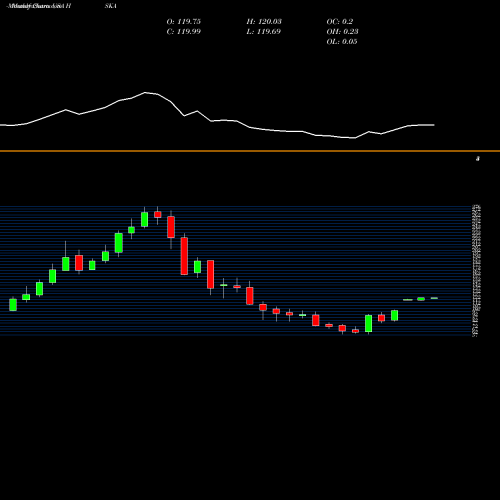Click the 'SKA' label at top

111,6
